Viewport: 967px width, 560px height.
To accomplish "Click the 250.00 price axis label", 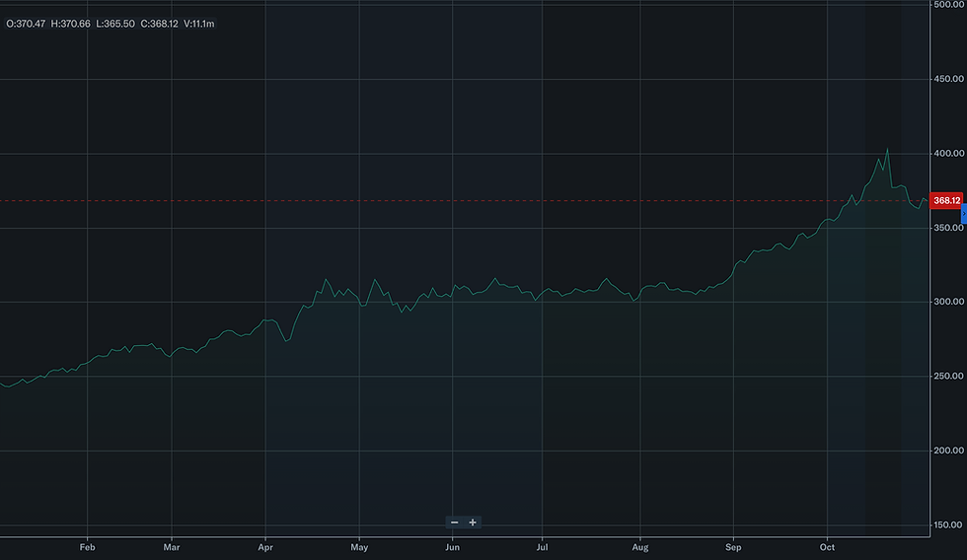I will (948, 376).
